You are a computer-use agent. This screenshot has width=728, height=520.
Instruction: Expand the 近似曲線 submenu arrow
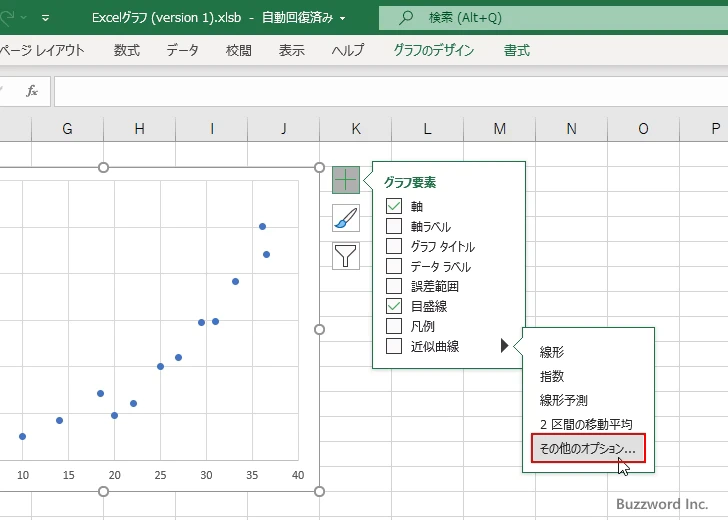pos(505,346)
